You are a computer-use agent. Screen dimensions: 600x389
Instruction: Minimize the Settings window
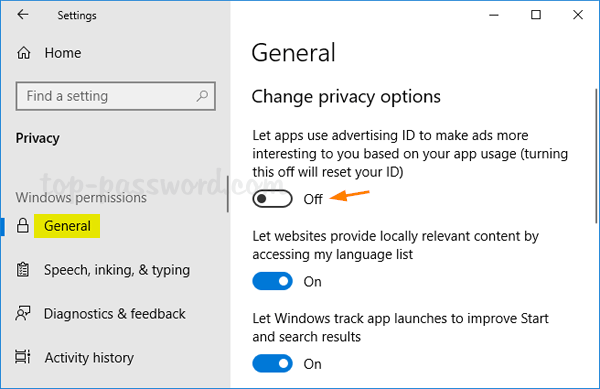click(494, 15)
